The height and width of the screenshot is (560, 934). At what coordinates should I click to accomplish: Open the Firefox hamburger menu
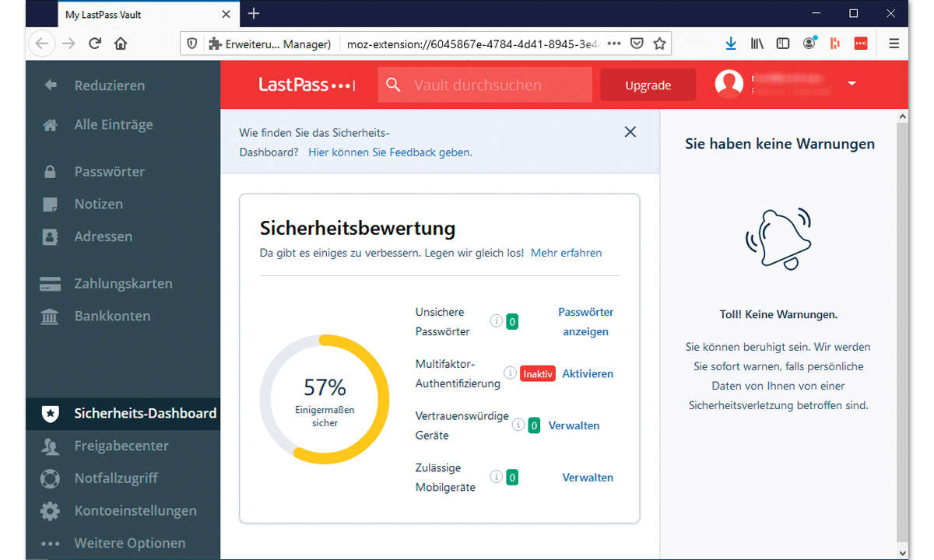(x=894, y=44)
